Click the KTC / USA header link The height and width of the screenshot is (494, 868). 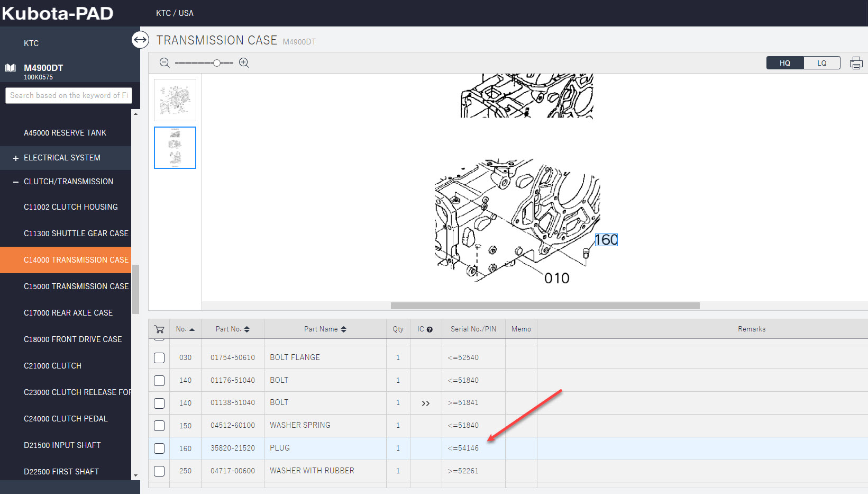click(175, 13)
